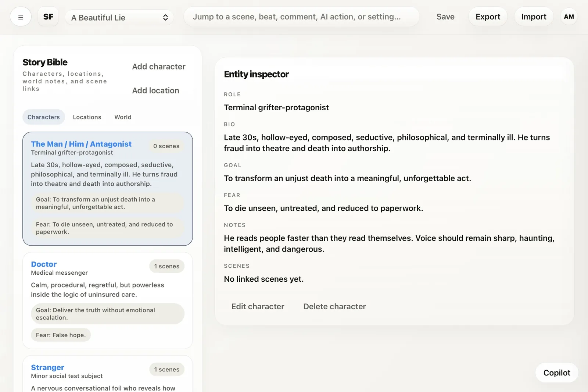The height and width of the screenshot is (392, 588).
Task: Click Delete character in the inspector
Action: 334,307
